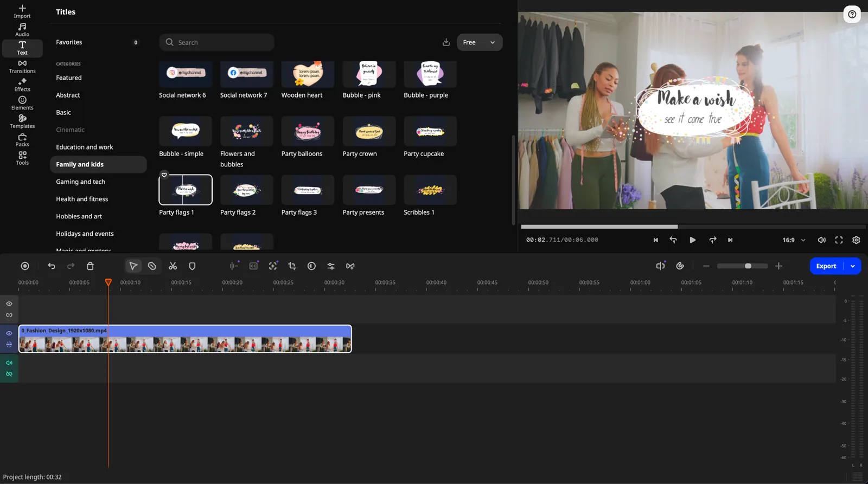Delete the selected clip with trash icon

tap(90, 266)
